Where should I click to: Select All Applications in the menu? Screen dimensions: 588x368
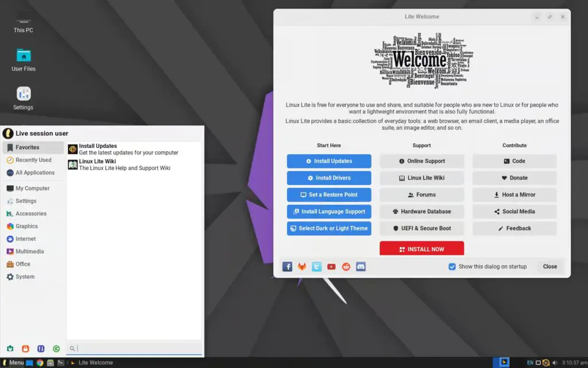(34, 173)
